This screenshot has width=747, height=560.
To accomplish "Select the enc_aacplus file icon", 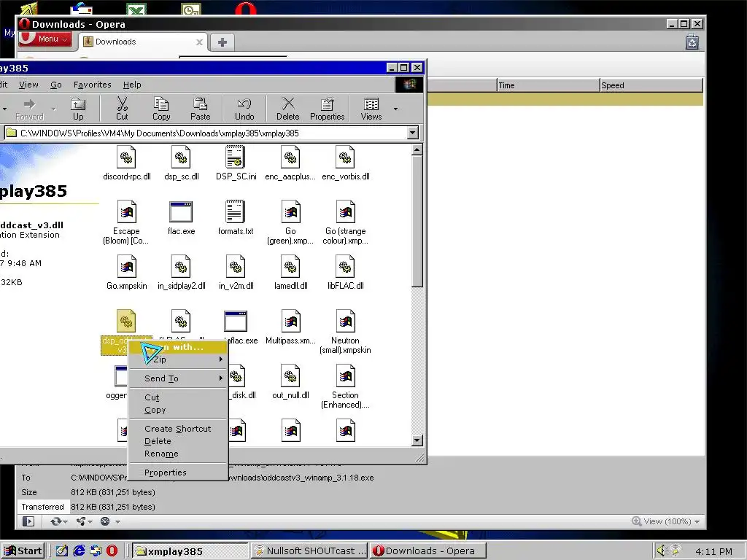I will coord(290,157).
